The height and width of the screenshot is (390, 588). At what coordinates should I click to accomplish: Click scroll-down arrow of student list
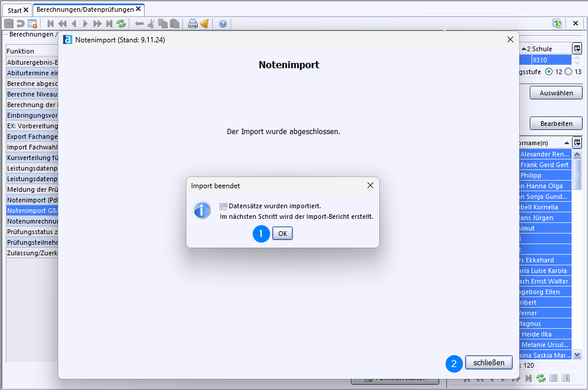pyautogui.click(x=577, y=354)
